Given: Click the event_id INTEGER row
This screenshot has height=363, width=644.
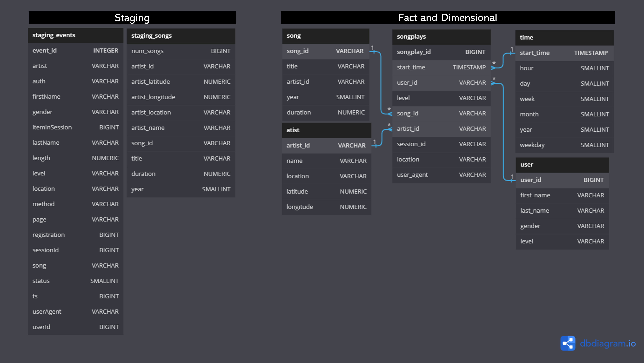Looking at the screenshot, I should tap(75, 50).
